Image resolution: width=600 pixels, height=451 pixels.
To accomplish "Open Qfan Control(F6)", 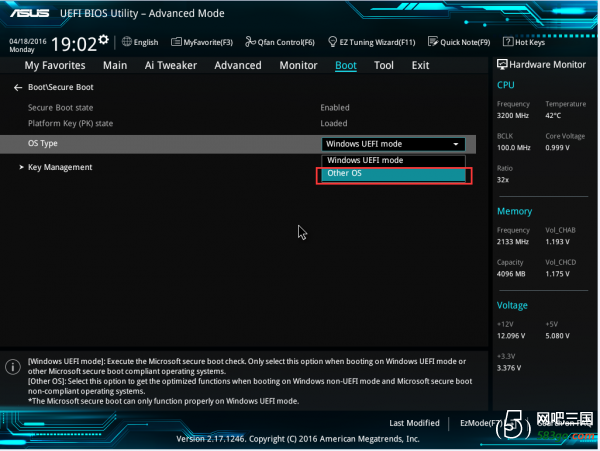I will (x=280, y=42).
